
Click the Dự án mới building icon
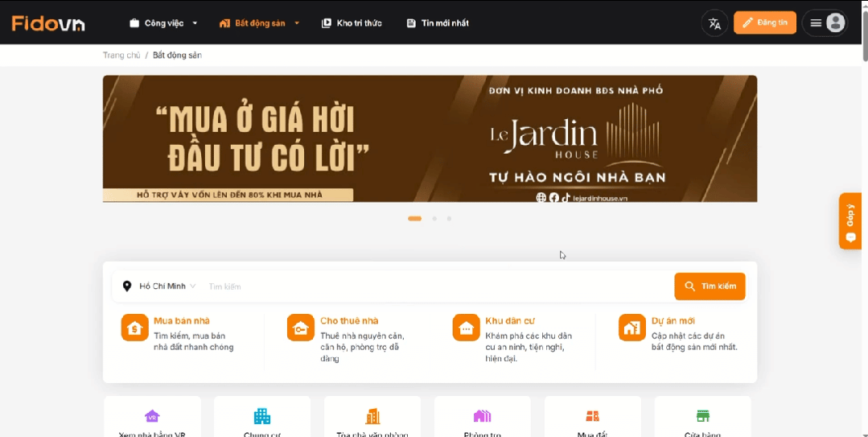point(631,328)
